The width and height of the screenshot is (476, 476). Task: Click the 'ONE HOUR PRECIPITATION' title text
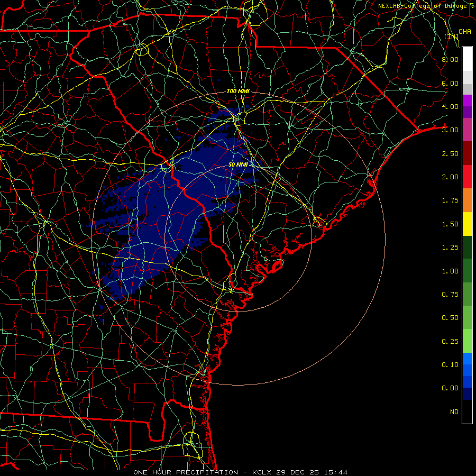pyautogui.click(x=186, y=472)
